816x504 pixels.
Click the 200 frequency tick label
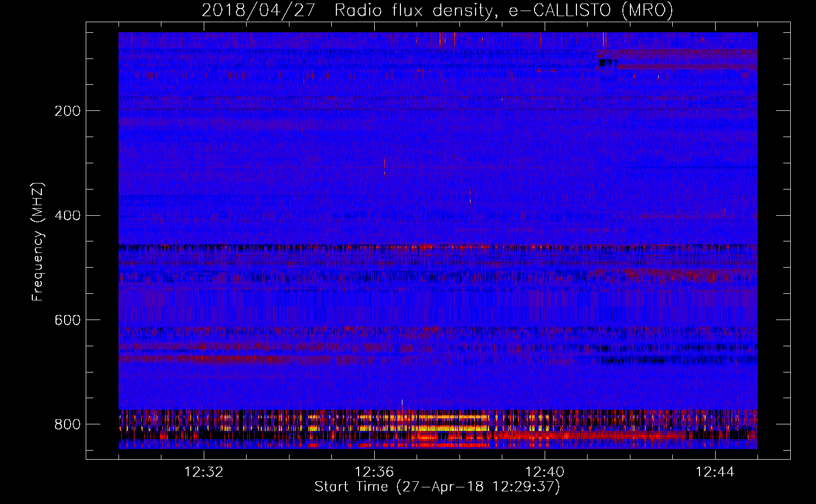click(x=68, y=111)
